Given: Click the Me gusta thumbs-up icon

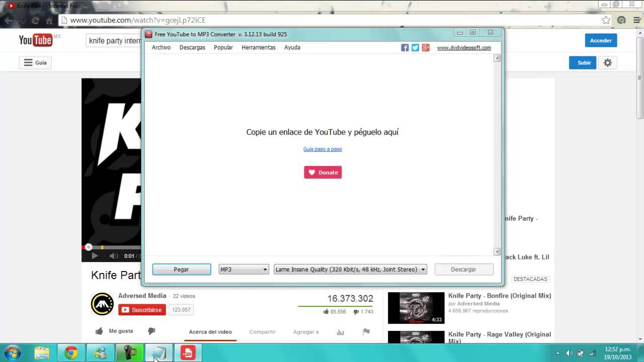Looking at the screenshot, I should point(99,331).
